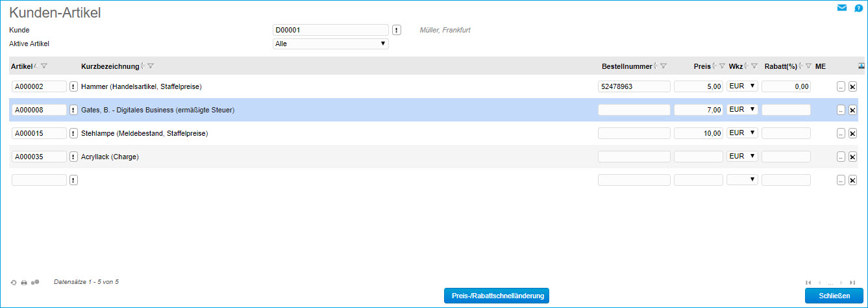Open the help speech bubble icon
The image size is (868, 308).
tap(858, 8)
